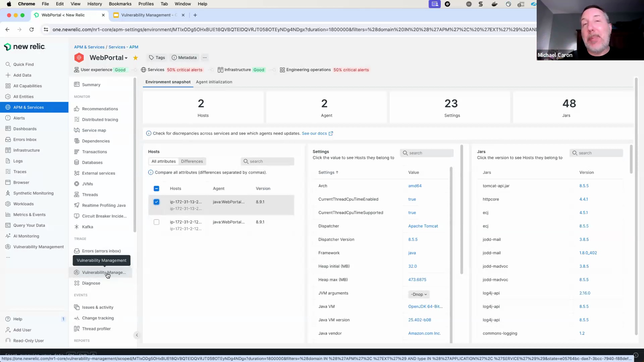Viewport: 644px width, 362px height.
Task: Open Errors Inbox icon in sidebar
Action: (x=8, y=139)
